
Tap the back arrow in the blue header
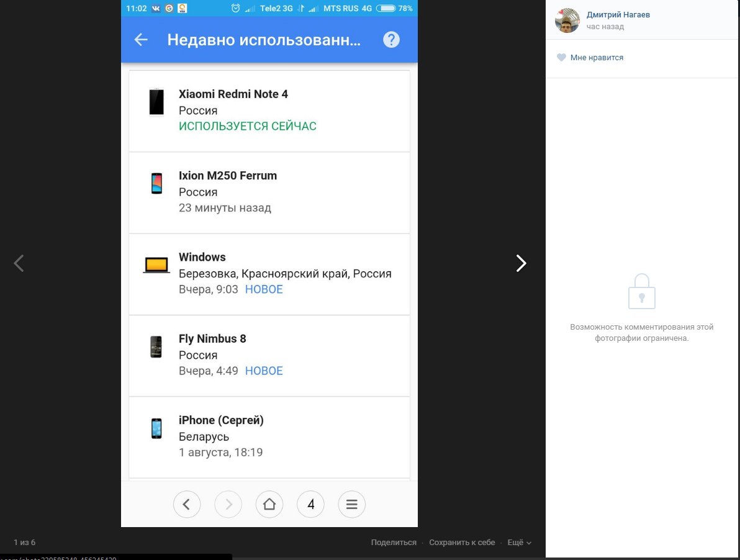click(x=141, y=40)
